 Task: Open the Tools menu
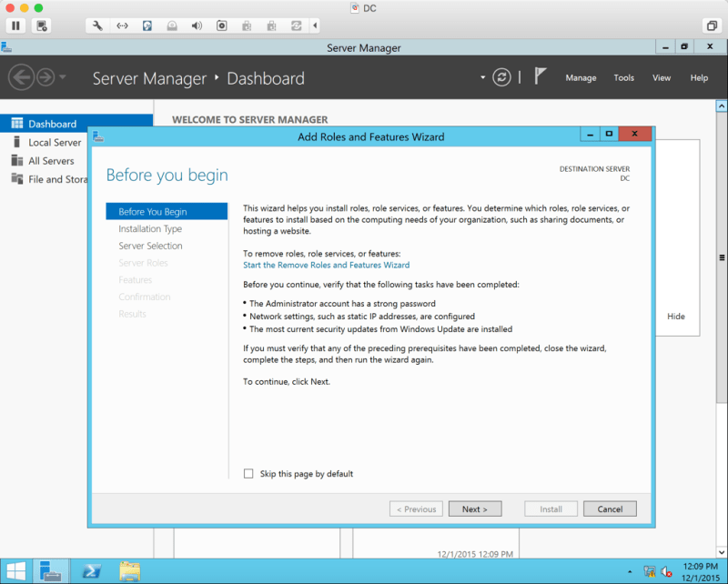[623, 78]
